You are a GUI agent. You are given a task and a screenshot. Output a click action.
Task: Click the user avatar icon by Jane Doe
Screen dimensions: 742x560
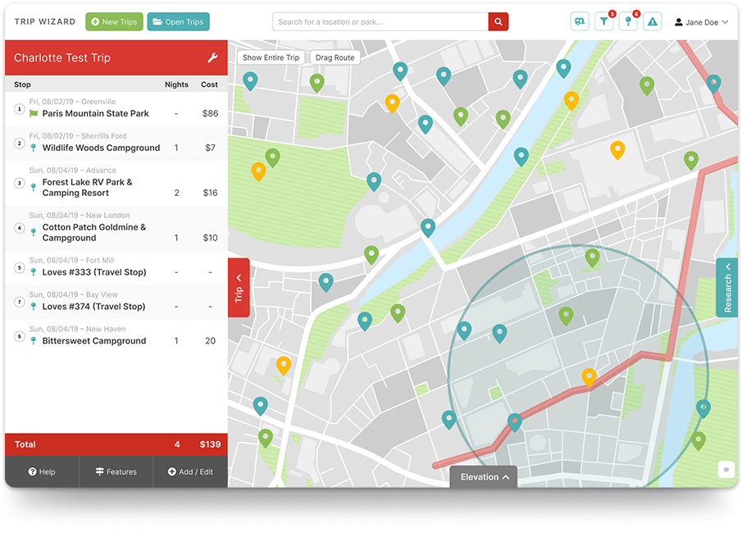(x=679, y=22)
